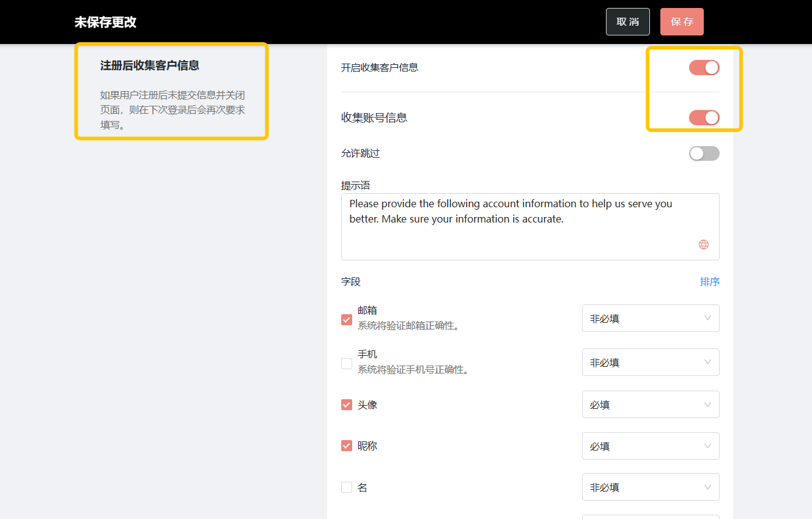This screenshot has width=812, height=519.
Task: Click inside the 提示语 text area
Action: [x=530, y=227]
